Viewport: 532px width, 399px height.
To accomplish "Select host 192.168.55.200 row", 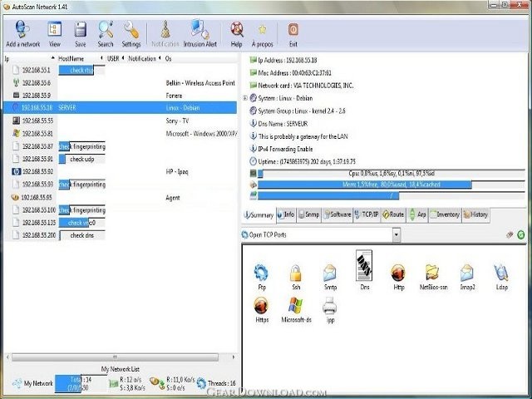I will click(121, 235).
